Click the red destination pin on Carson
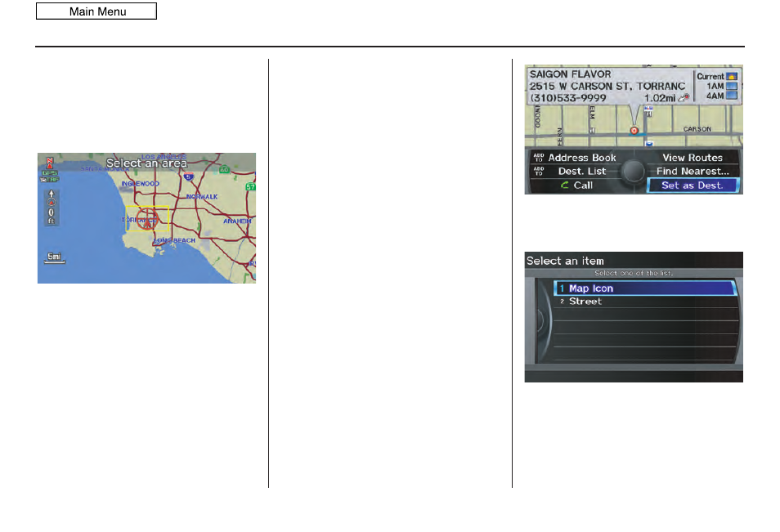The width and height of the screenshot is (780, 532). point(634,131)
